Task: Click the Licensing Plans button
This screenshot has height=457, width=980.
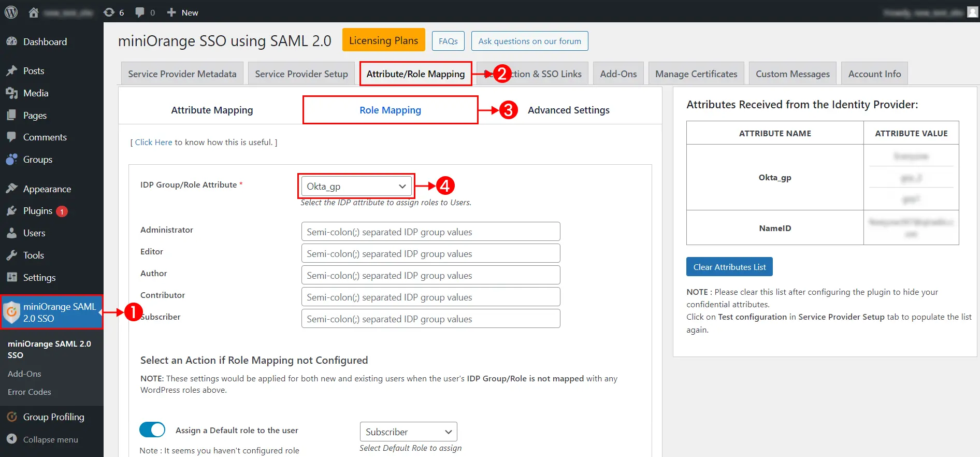Action: pos(383,40)
